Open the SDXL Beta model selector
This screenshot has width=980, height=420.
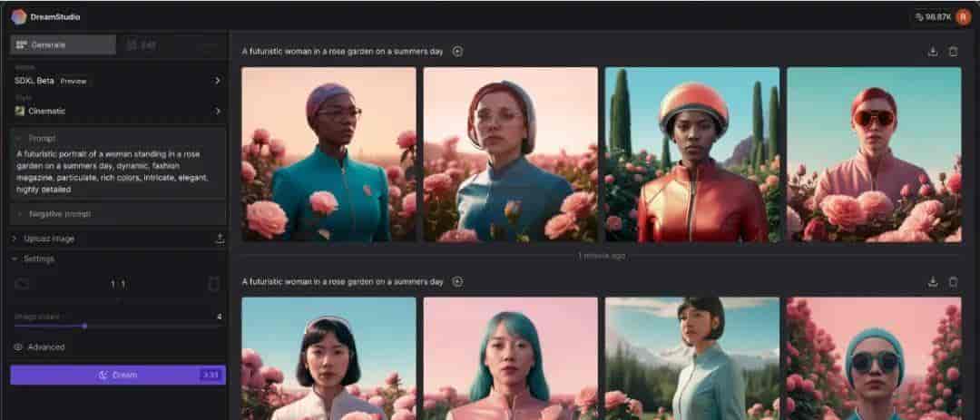click(x=117, y=81)
